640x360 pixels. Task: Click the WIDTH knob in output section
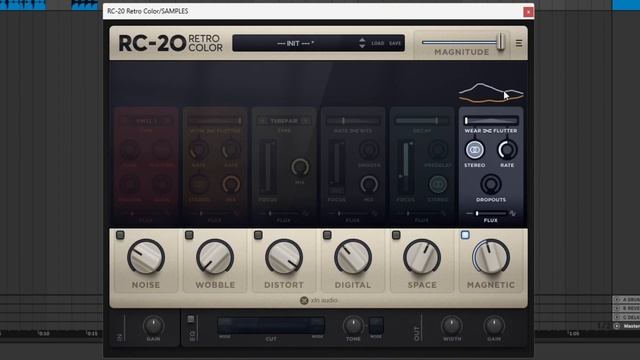(x=451, y=326)
